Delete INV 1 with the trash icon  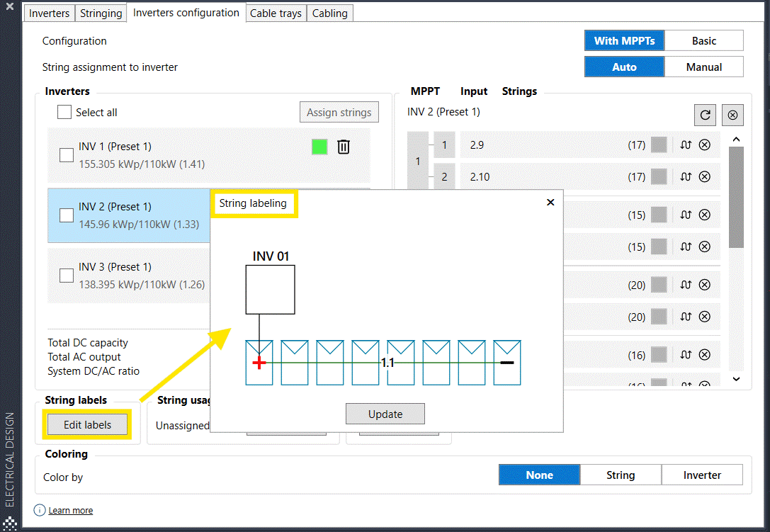[x=344, y=147]
